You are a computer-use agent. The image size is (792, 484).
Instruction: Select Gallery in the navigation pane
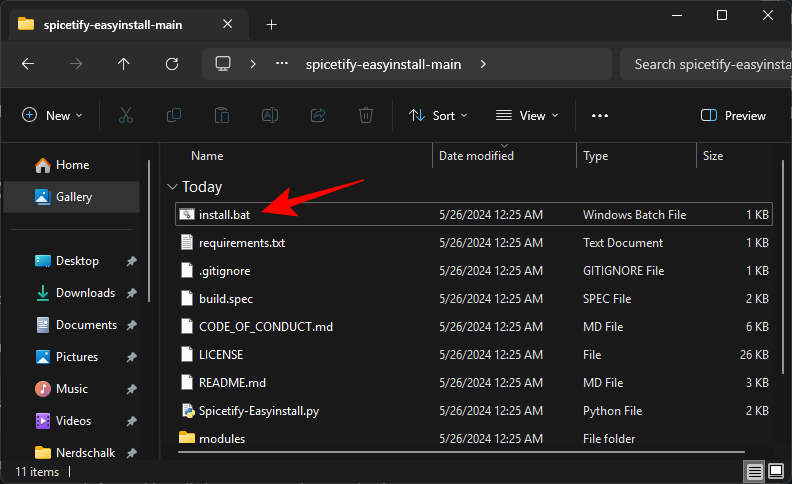tap(71, 197)
